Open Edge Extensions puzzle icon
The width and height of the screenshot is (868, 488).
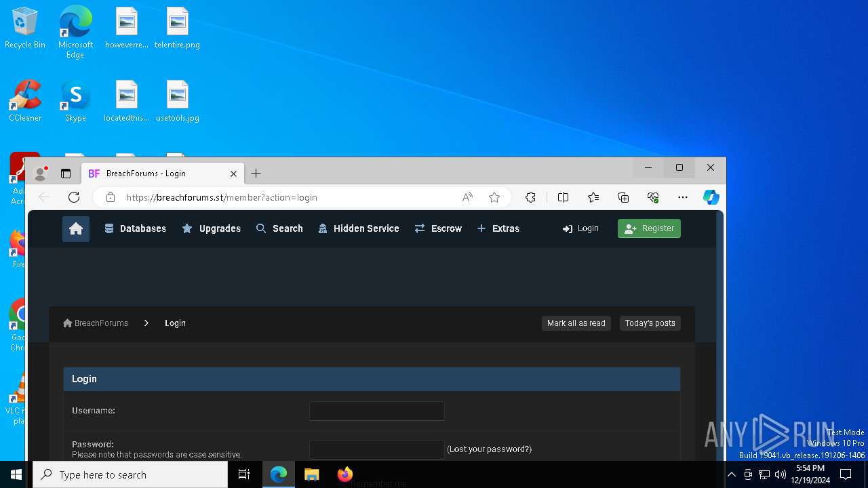click(530, 197)
